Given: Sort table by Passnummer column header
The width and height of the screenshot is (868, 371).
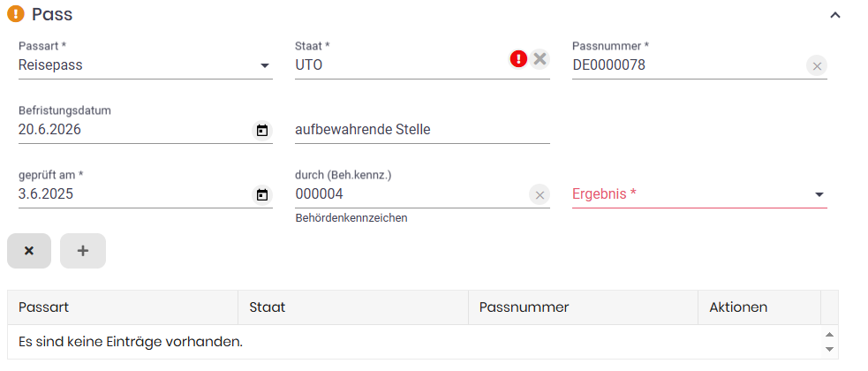Looking at the screenshot, I should pyautogui.click(x=524, y=307).
